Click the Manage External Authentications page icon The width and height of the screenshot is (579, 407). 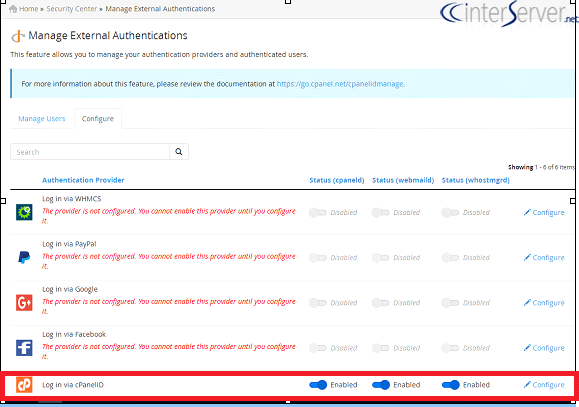18,36
